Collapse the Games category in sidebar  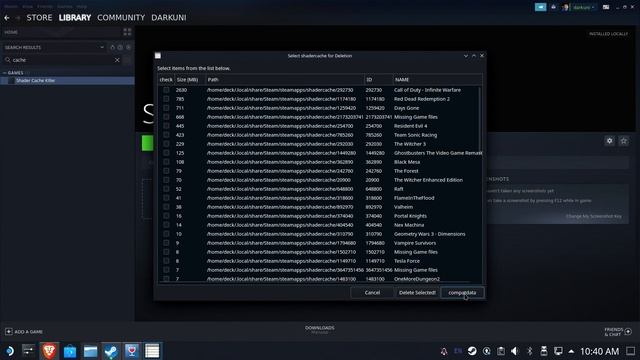coord(5,73)
